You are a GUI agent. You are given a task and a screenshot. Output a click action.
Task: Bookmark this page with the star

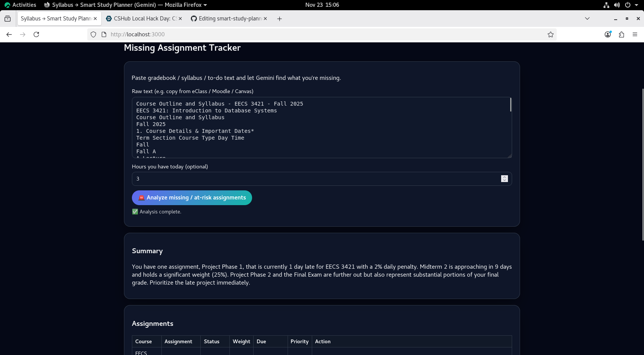(551, 34)
